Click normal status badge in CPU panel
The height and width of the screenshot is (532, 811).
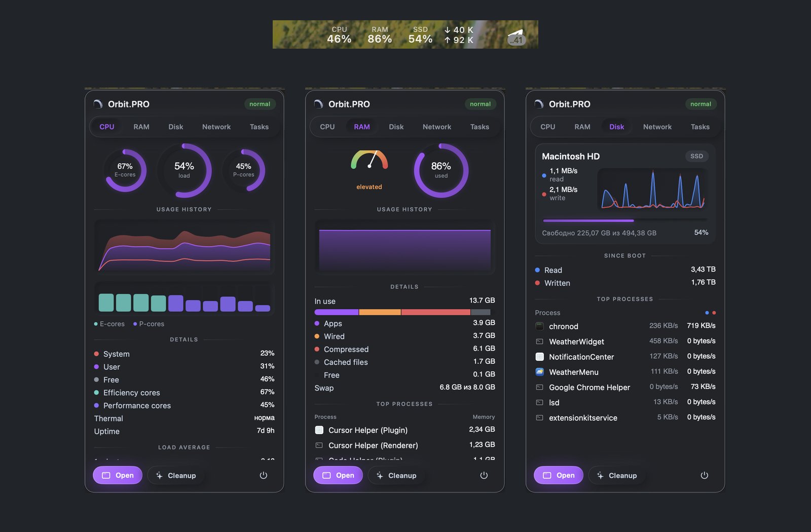(260, 104)
